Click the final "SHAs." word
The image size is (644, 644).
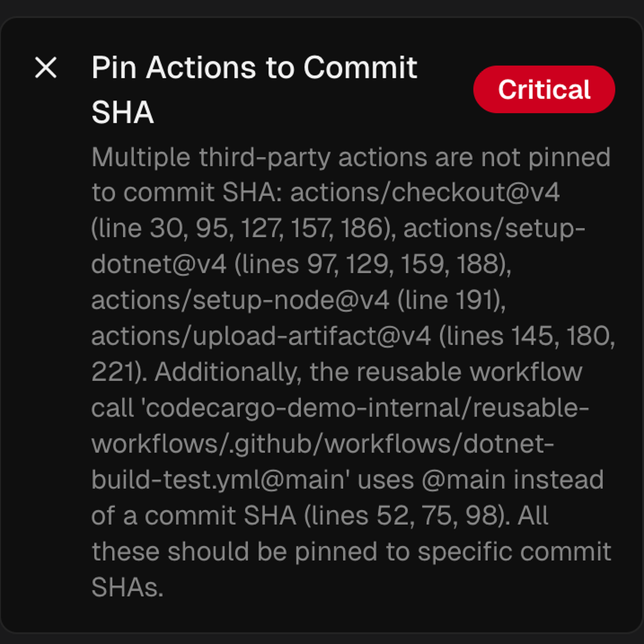click(x=127, y=588)
